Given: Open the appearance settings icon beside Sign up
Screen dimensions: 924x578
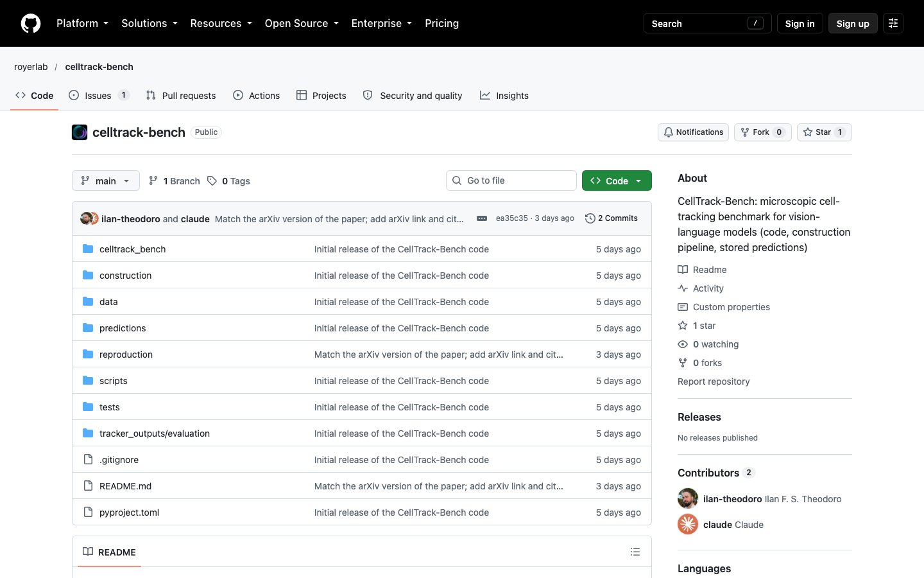Looking at the screenshot, I should (893, 23).
